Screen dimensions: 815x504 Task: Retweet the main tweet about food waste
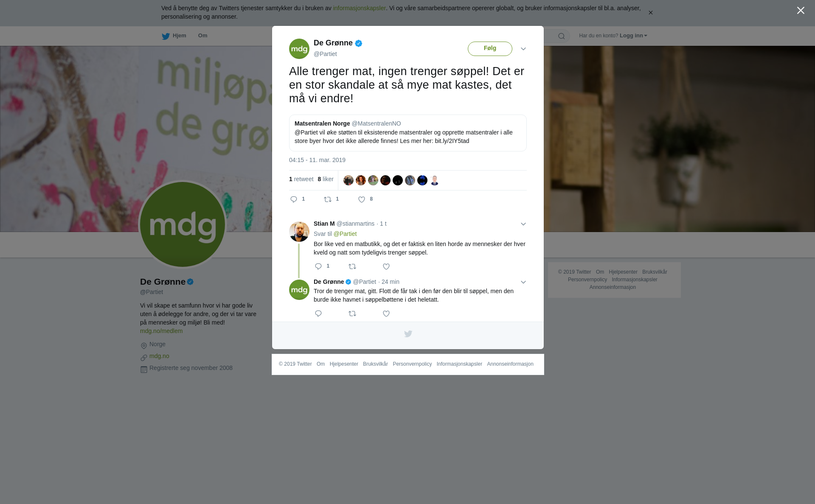(x=328, y=199)
